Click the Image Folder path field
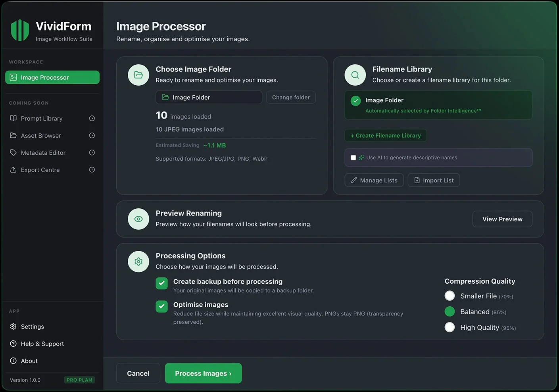The image size is (559, 392). [x=209, y=97]
